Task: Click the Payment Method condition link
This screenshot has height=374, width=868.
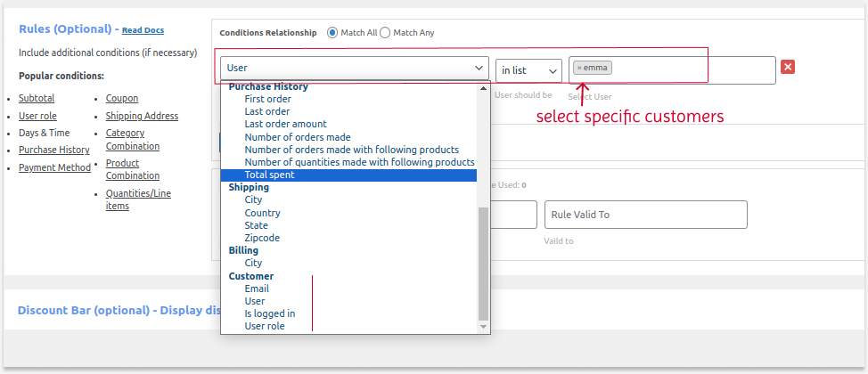Action: [54, 167]
